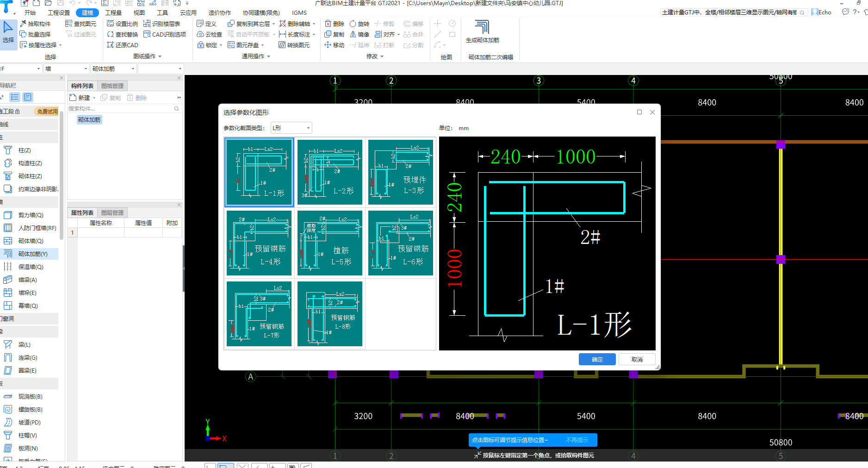868x468 pixels.
Task: Select the 移动 move tool
Action: (335, 45)
